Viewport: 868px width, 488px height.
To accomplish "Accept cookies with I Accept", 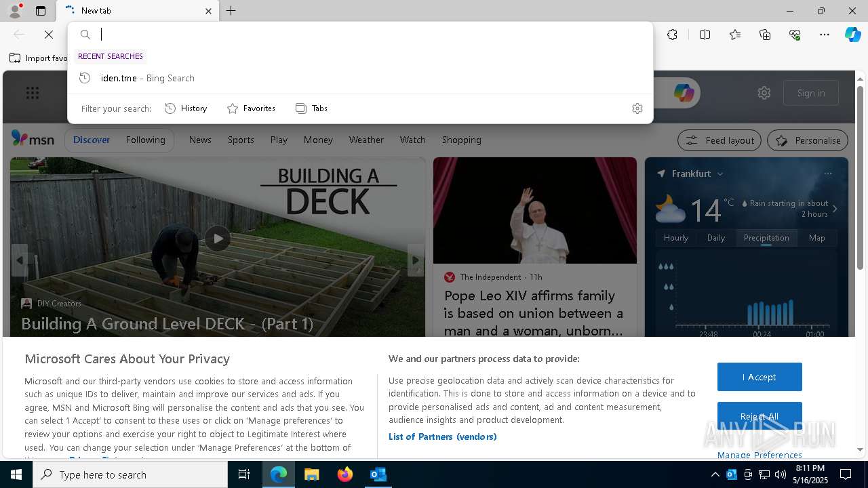I will (759, 377).
